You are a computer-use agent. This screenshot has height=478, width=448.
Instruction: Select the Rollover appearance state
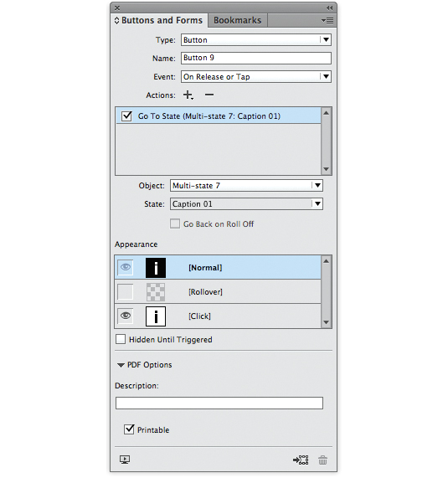(218, 291)
